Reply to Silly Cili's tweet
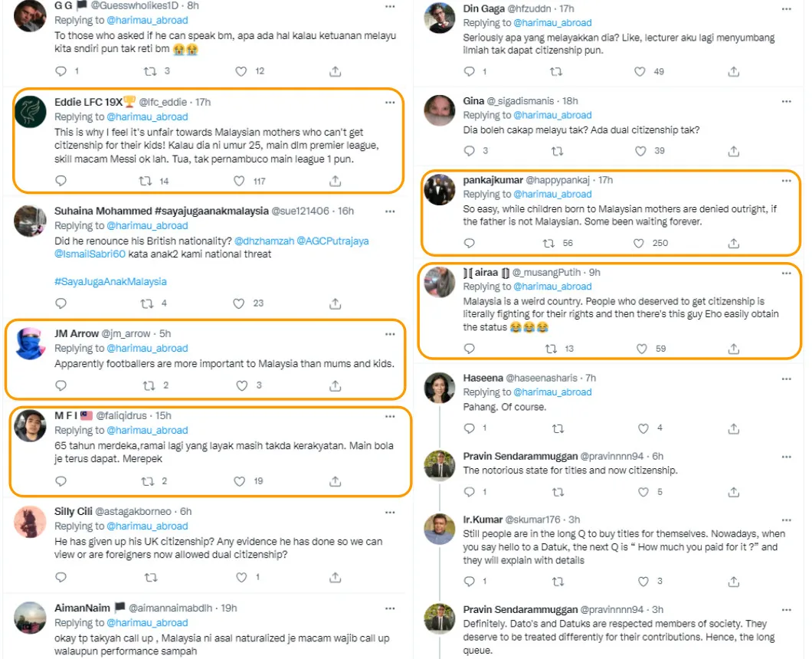 (x=61, y=576)
